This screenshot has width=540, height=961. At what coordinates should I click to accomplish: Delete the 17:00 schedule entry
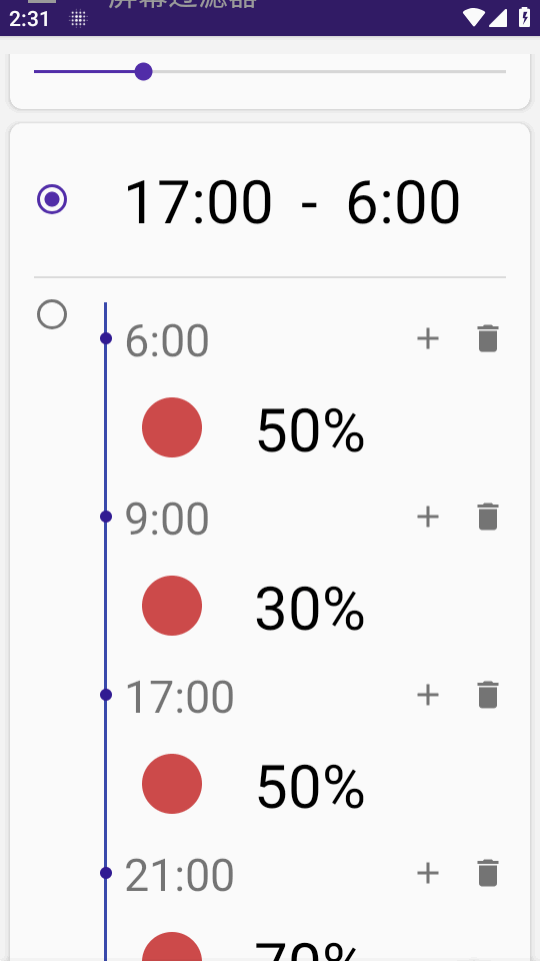pyautogui.click(x=488, y=695)
